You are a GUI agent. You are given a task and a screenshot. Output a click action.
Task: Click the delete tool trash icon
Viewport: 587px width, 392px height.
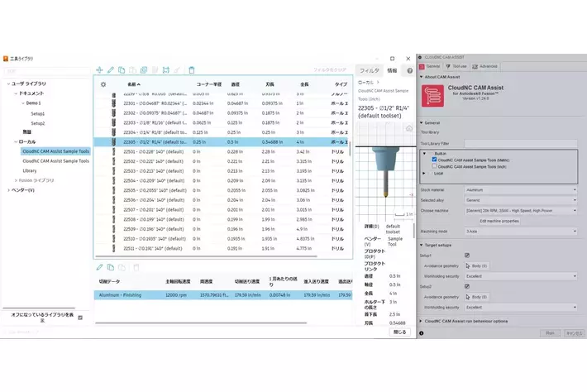(192, 70)
